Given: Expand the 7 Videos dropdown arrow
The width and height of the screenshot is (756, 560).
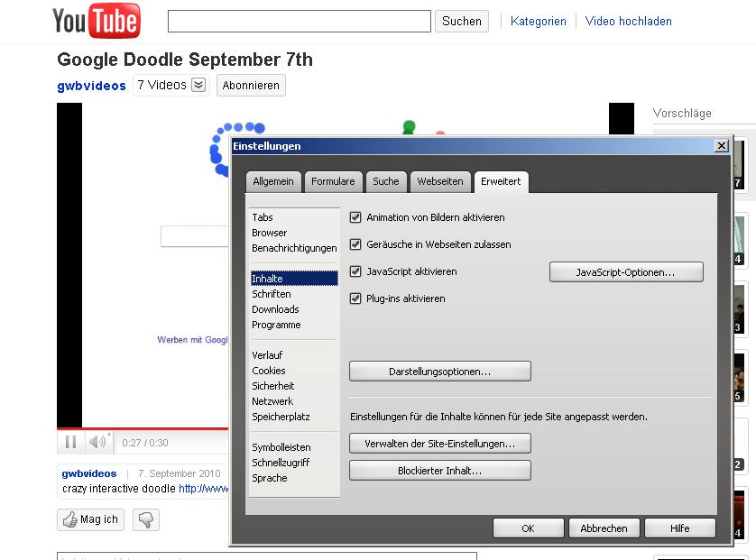Looking at the screenshot, I should pos(198,85).
